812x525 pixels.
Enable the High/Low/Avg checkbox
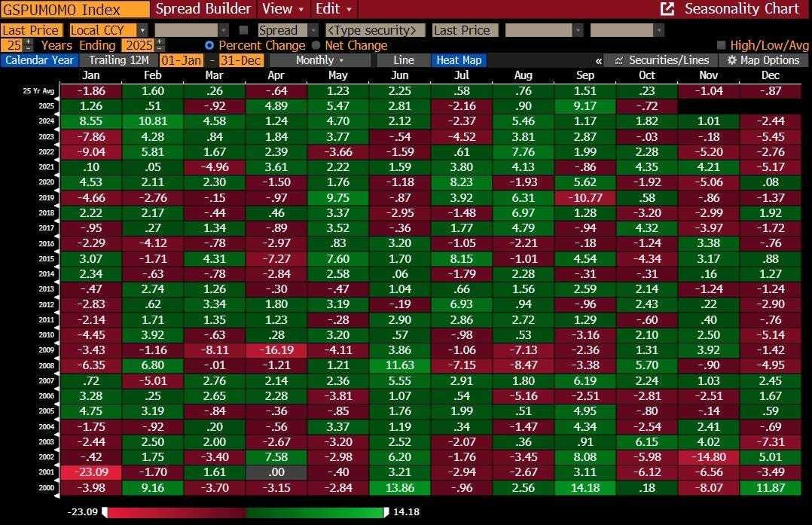pos(721,45)
